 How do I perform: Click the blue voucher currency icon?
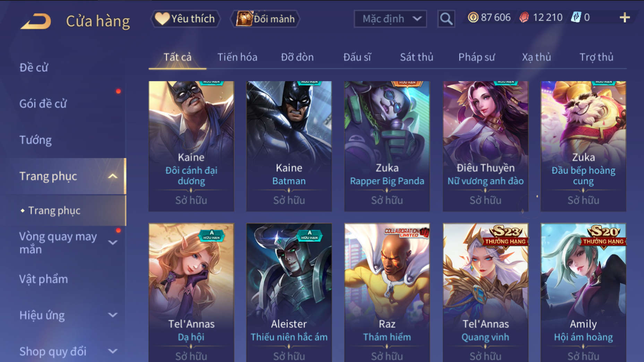click(576, 17)
